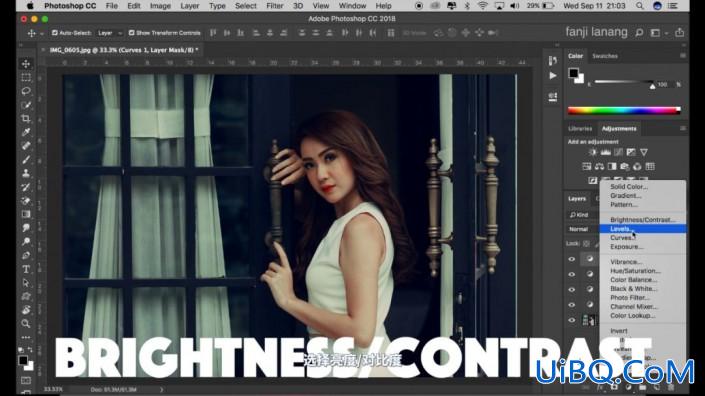The image size is (705, 396).
Task: Open the Filter menu
Action: pos(274,6)
